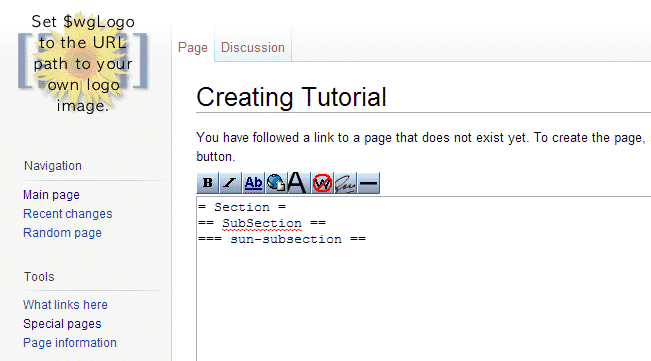Visit a Random page
Image resolution: width=651 pixels, height=361 pixels.
(x=62, y=233)
